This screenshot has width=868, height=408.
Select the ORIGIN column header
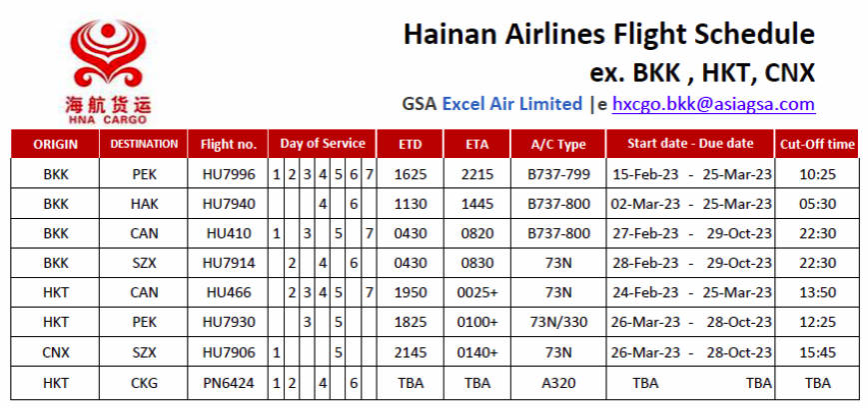click(55, 144)
